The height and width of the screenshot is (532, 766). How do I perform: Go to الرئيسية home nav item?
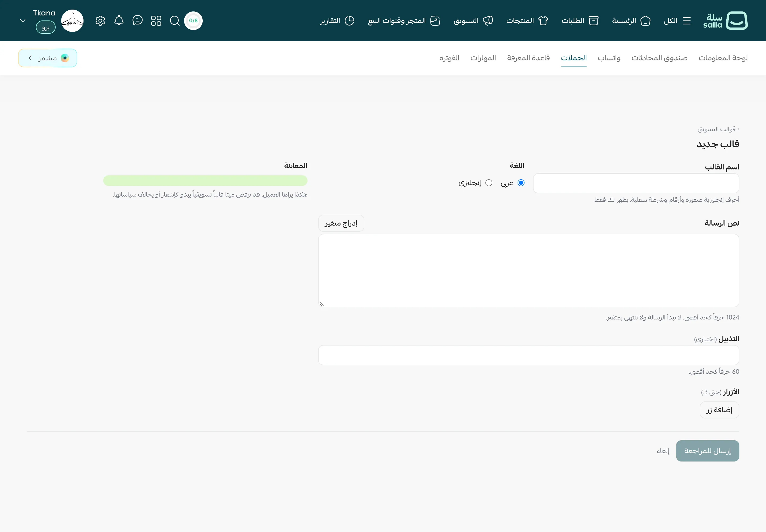[631, 21]
